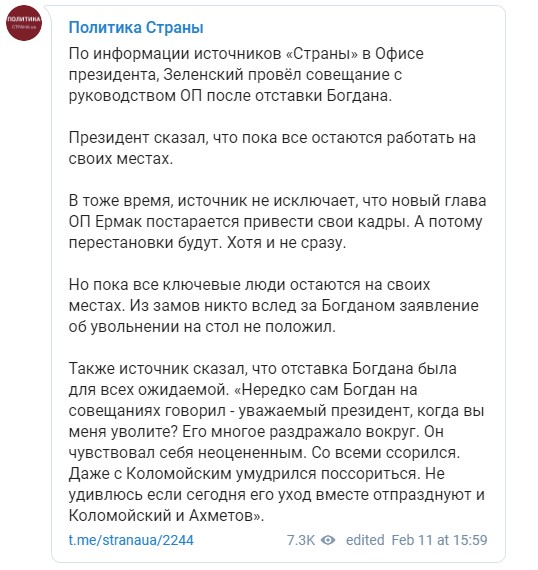Click the paragraph starting "Но пока все ключевые"

273,305
